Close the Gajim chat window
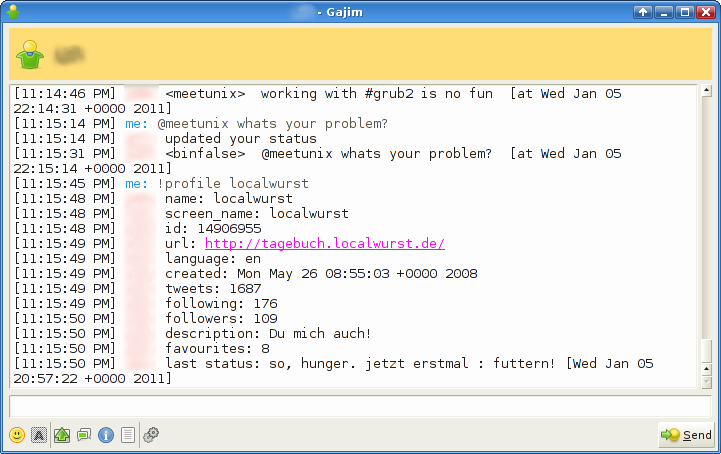This screenshot has height=454, width=721. pyautogui.click(x=704, y=13)
